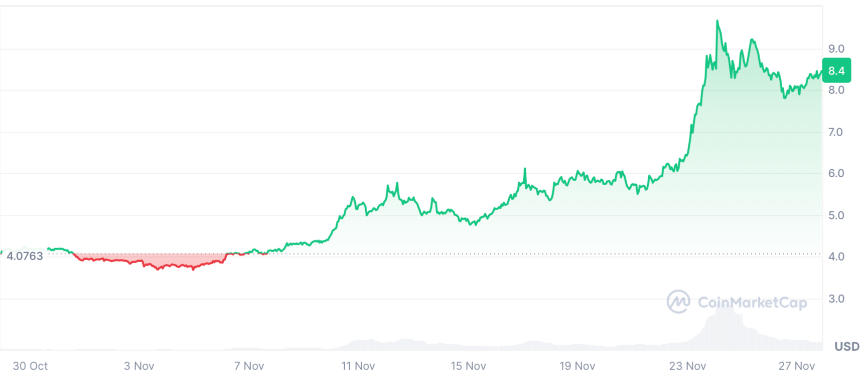Select the 3 Nov date marker
The image size is (868, 384).
coord(139,366)
